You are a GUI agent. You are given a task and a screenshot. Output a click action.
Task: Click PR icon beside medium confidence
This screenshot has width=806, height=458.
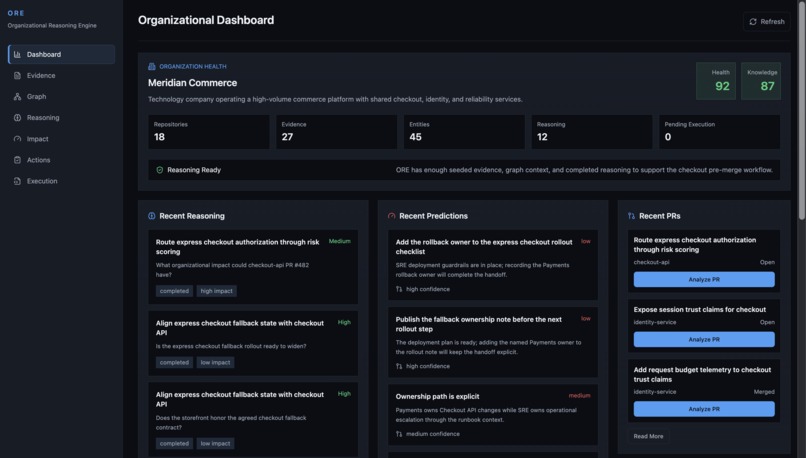click(399, 434)
